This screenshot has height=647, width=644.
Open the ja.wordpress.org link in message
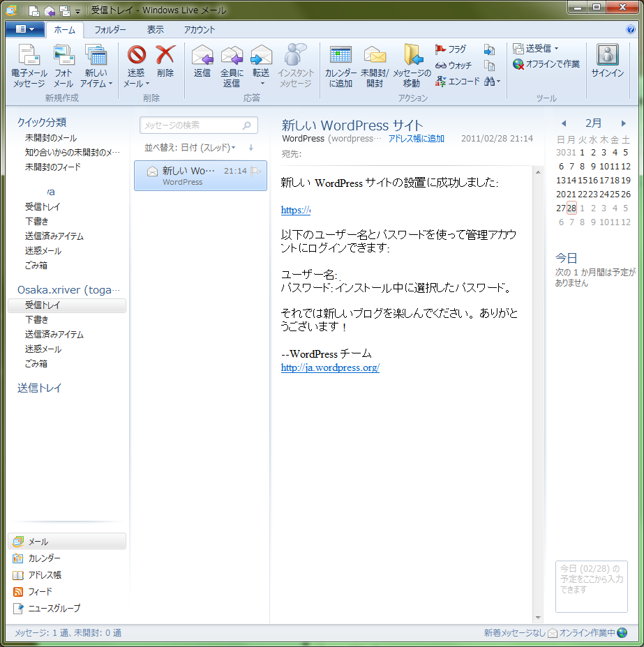click(x=330, y=368)
